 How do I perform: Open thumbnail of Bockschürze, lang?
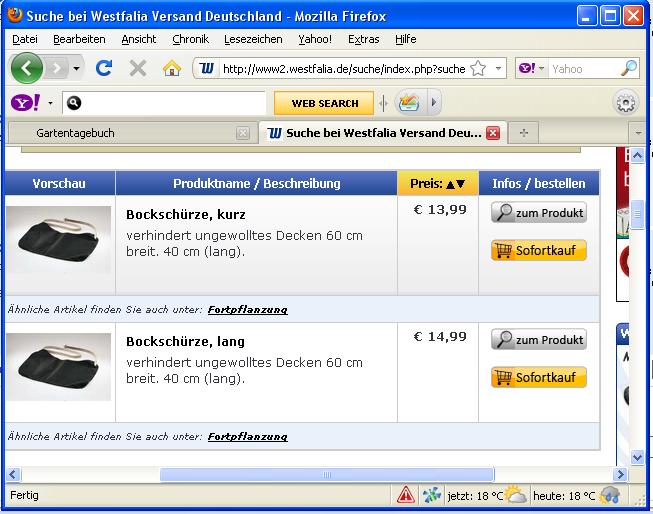pyautogui.click(x=59, y=367)
